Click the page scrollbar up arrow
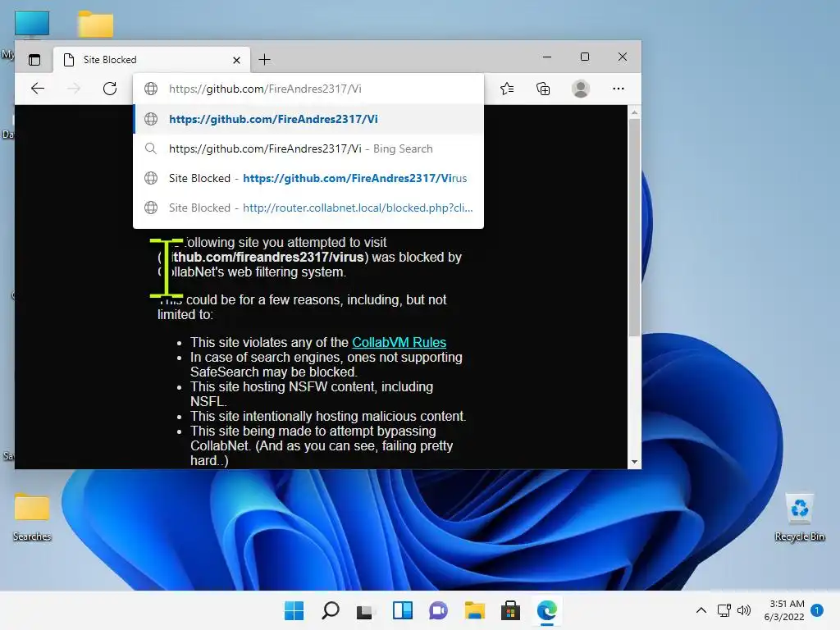840x630 pixels. click(x=634, y=112)
